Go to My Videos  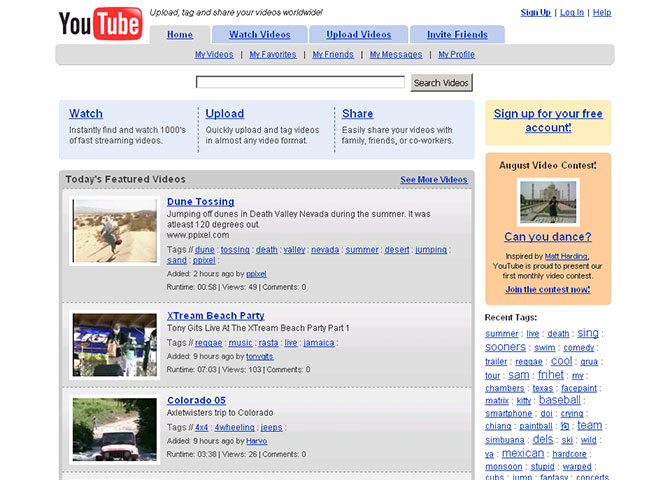pos(214,55)
